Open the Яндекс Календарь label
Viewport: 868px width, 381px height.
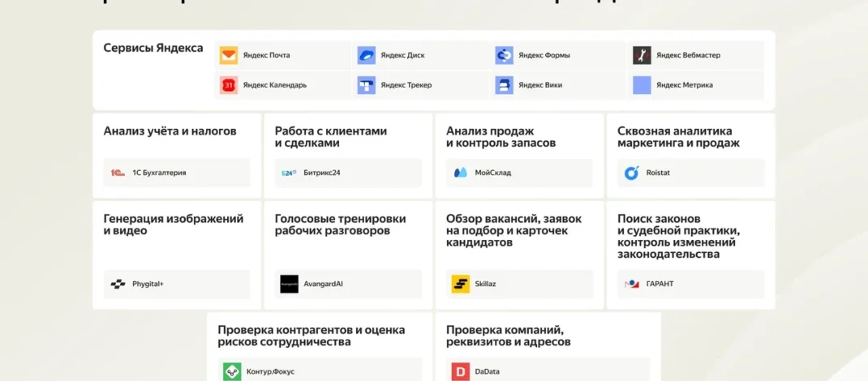click(274, 85)
